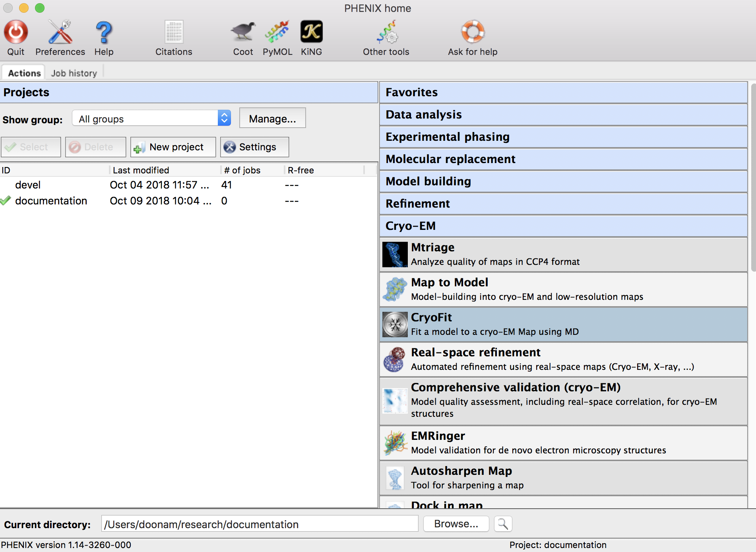Click the New project button
Image resolution: width=756 pixels, height=552 pixels.
173,147
